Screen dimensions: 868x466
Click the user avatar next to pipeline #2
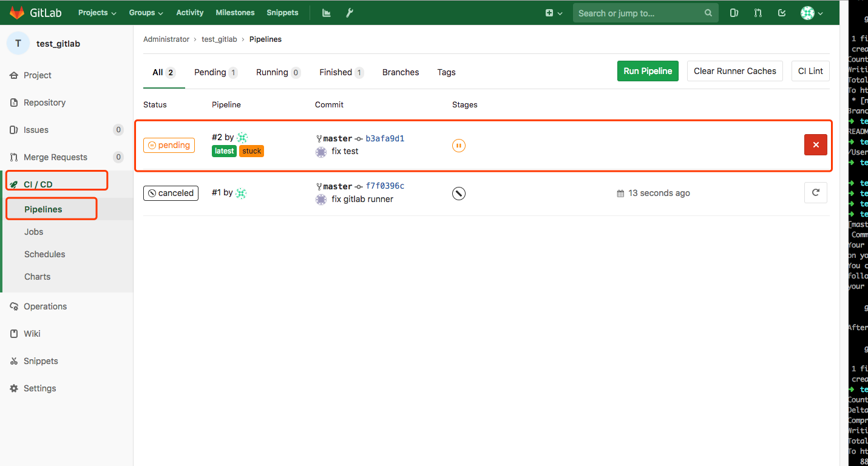pos(242,138)
